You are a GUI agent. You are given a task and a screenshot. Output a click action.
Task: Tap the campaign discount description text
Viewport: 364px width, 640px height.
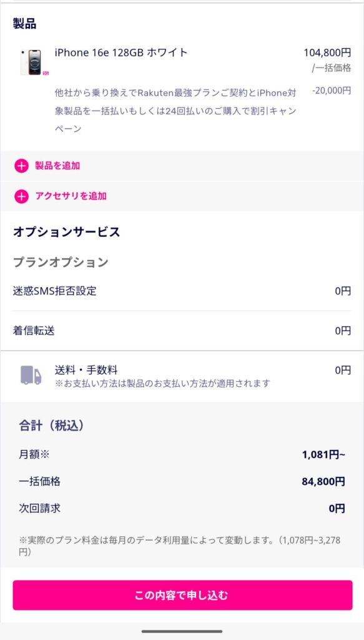click(175, 111)
